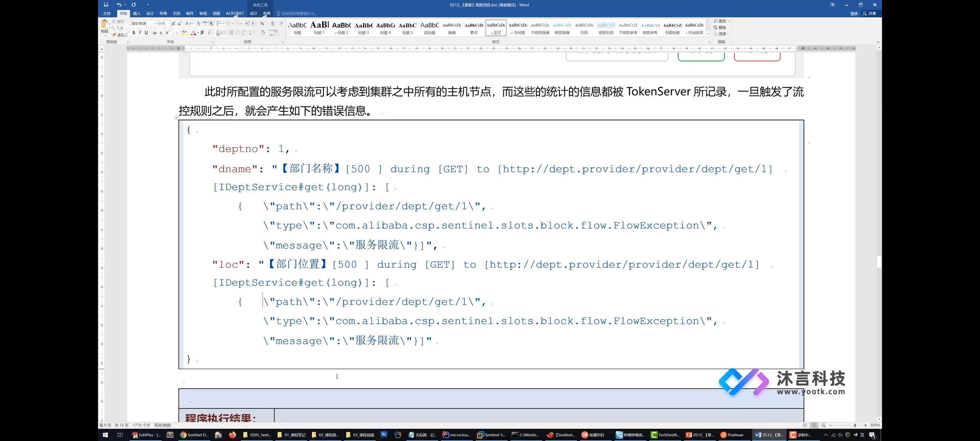980x441 pixels.
Task: Redo or repeat last action
Action: click(x=134, y=5)
